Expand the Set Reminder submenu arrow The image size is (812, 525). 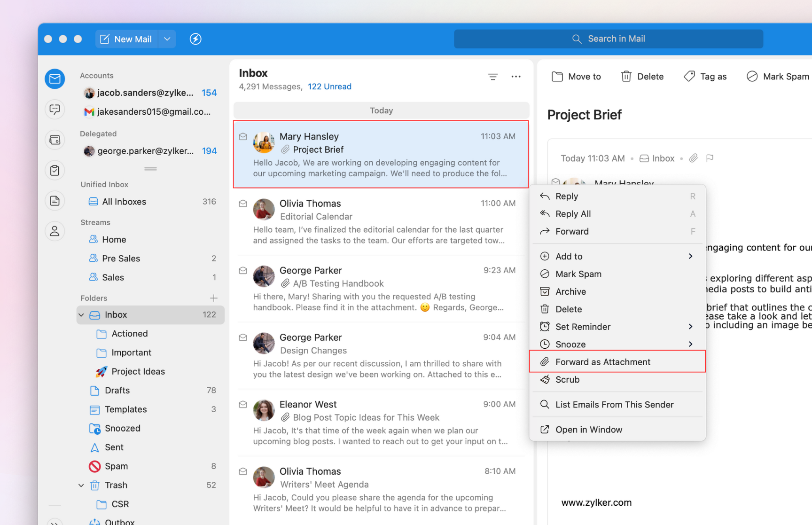coord(691,327)
